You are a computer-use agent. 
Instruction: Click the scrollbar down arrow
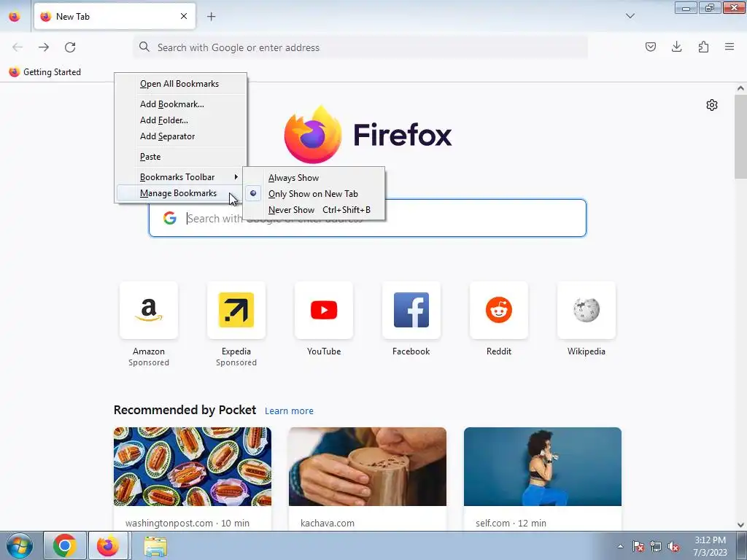tap(740, 525)
